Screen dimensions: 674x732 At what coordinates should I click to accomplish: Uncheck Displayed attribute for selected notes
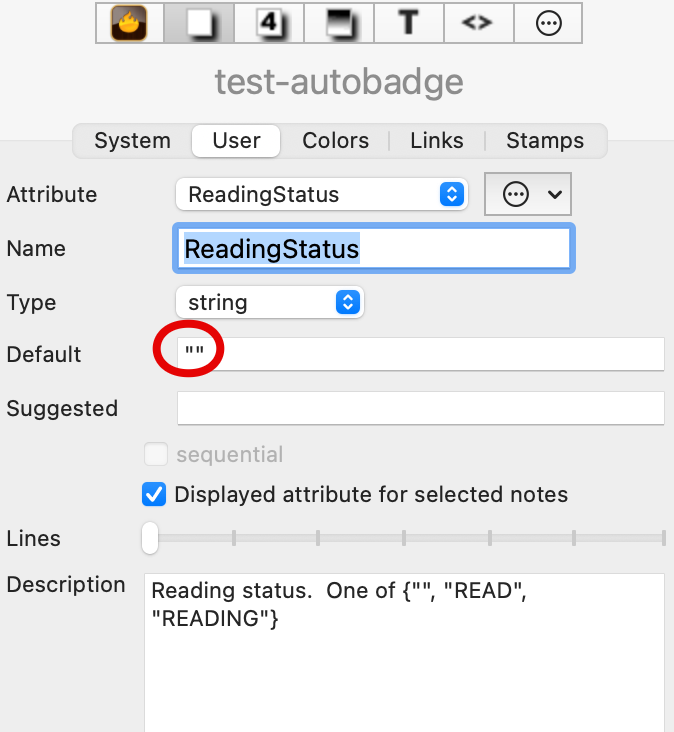point(154,494)
